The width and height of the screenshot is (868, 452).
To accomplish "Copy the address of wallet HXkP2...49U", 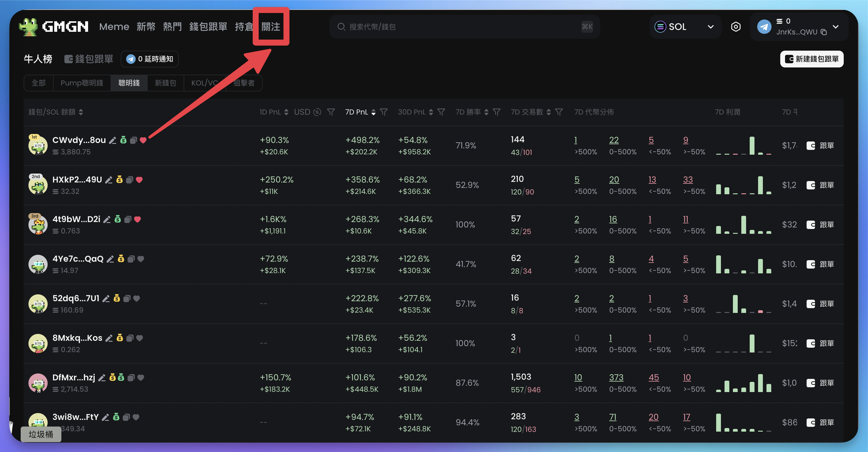I will [x=129, y=180].
